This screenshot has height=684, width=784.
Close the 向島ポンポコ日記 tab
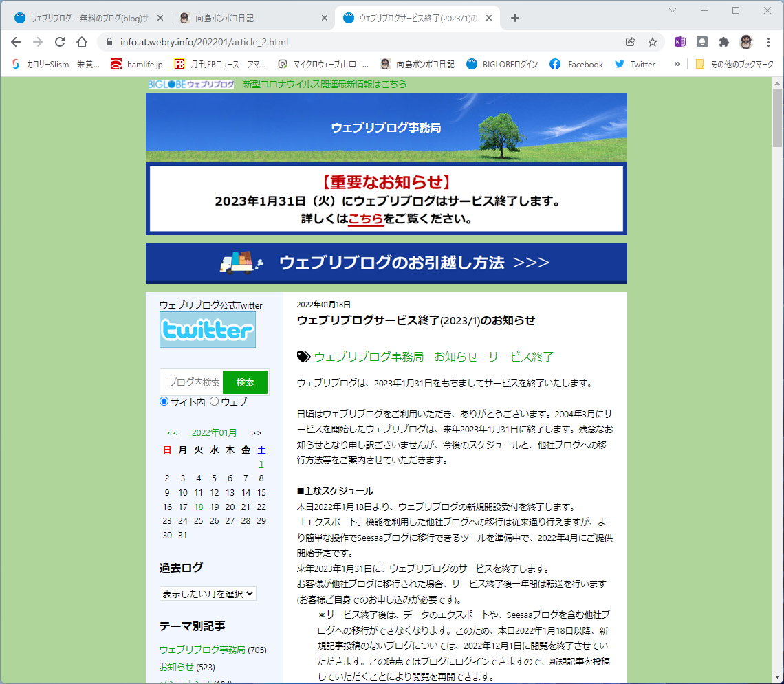point(325,18)
